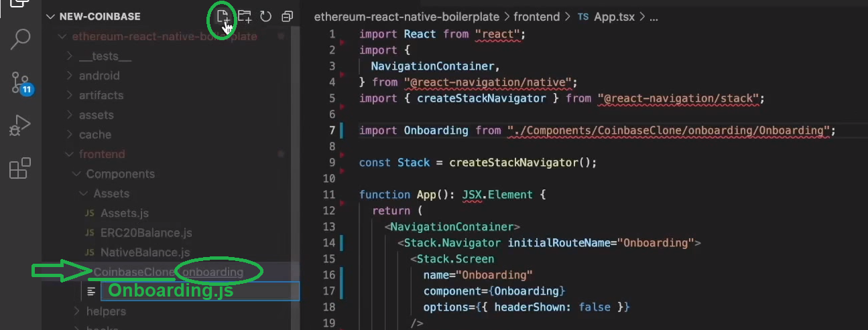The height and width of the screenshot is (330, 868).
Task: Open the Explorer view in activity bar
Action: click(x=19, y=3)
